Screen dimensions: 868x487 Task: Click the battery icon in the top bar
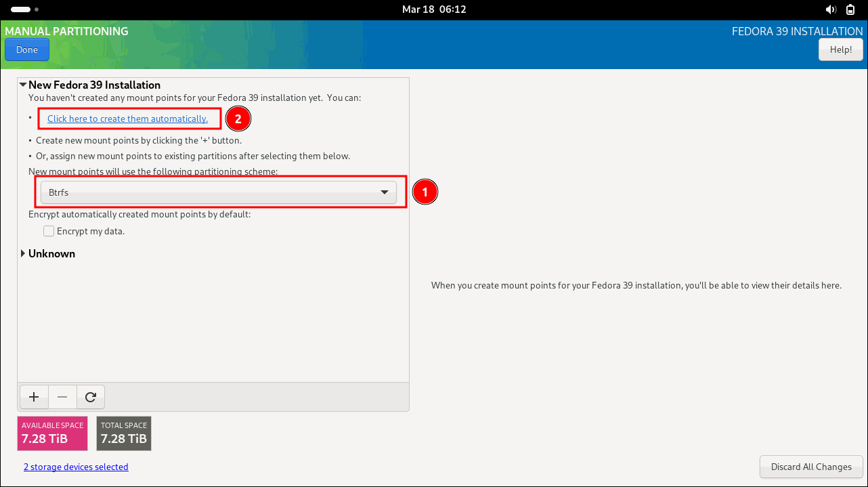pos(851,10)
